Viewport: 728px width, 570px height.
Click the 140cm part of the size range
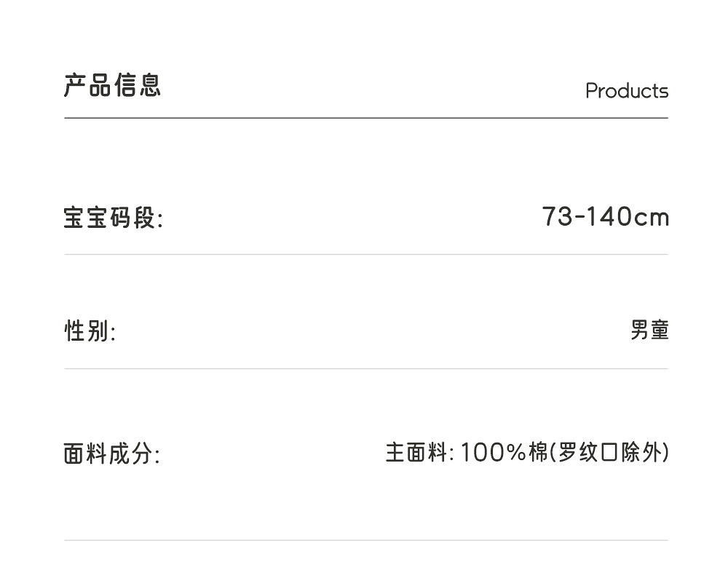pyautogui.click(x=627, y=217)
